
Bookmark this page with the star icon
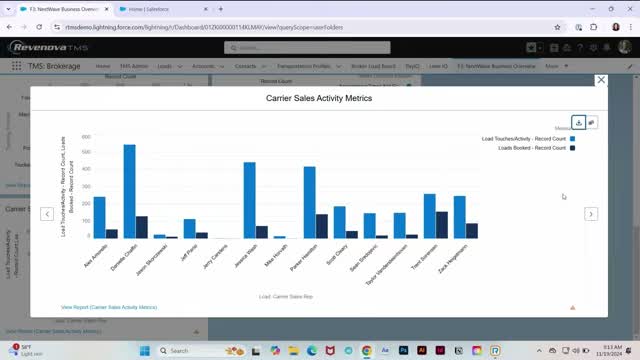(557, 27)
